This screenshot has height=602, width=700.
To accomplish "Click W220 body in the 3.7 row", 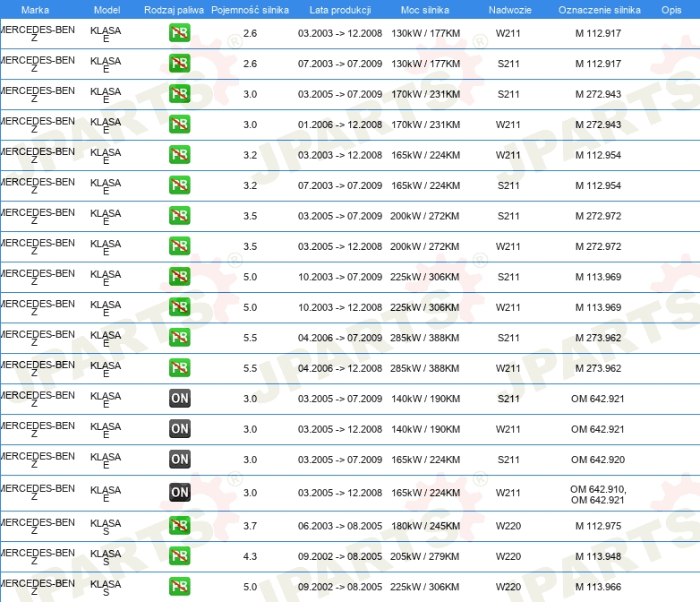I will 508,526.
